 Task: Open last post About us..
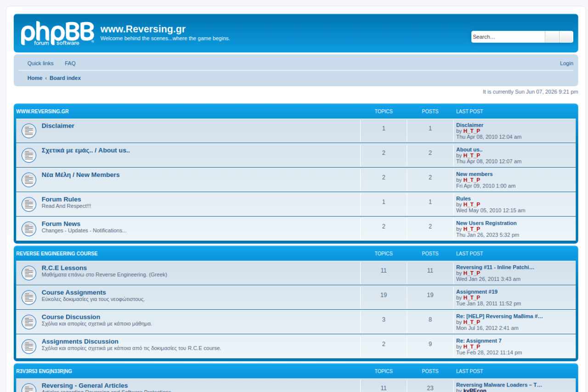coord(469,150)
